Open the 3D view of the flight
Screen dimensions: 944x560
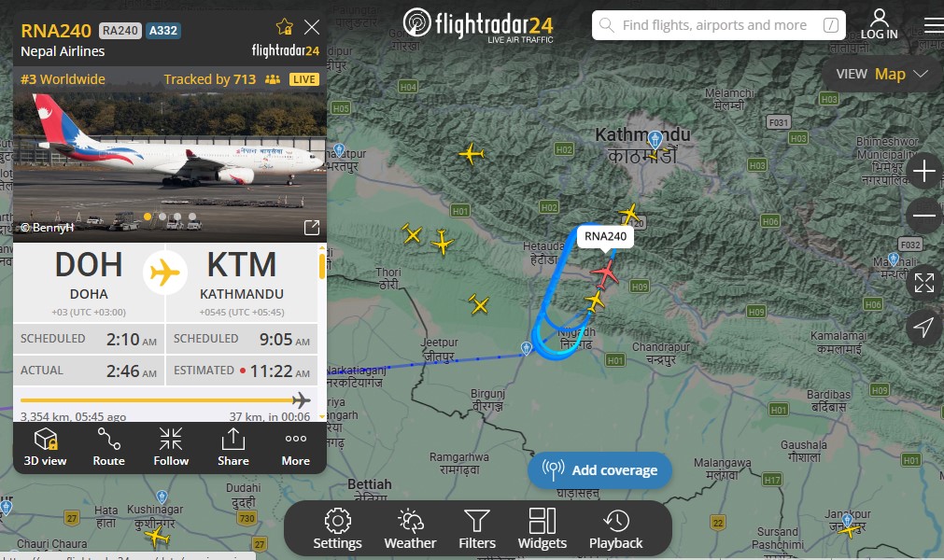coord(45,447)
